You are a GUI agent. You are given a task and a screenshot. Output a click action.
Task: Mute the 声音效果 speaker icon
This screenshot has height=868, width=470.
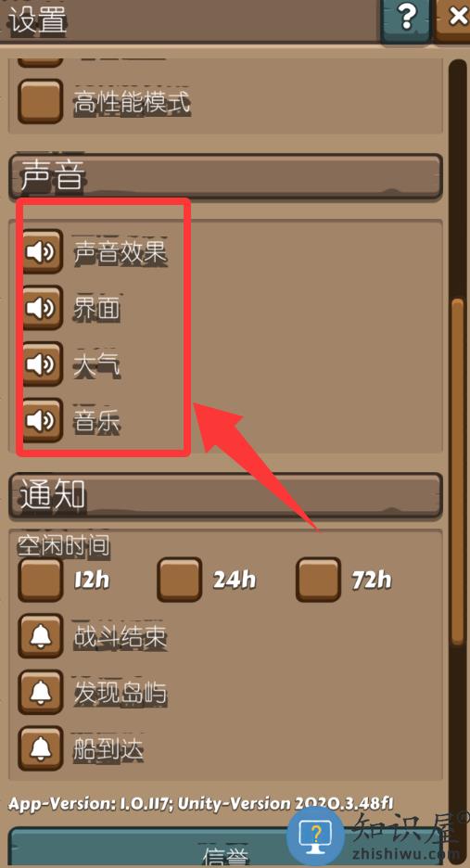pyautogui.click(x=43, y=252)
